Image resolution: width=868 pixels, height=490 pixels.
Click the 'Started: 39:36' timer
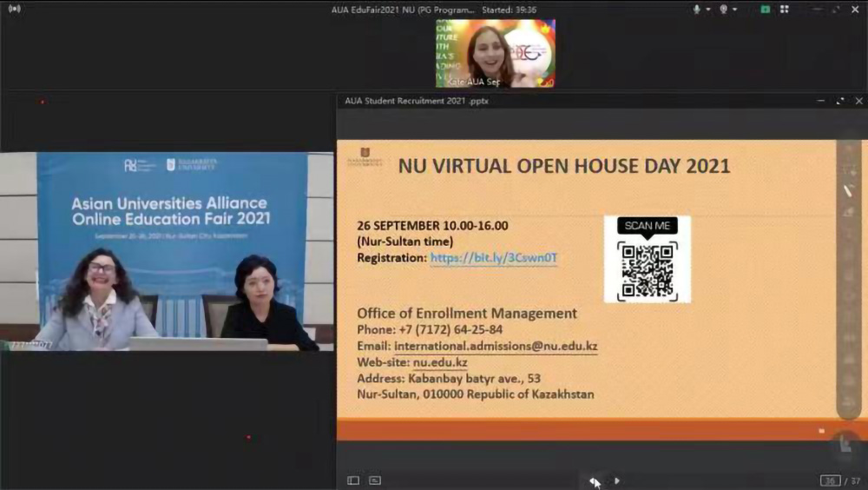click(x=509, y=10)
